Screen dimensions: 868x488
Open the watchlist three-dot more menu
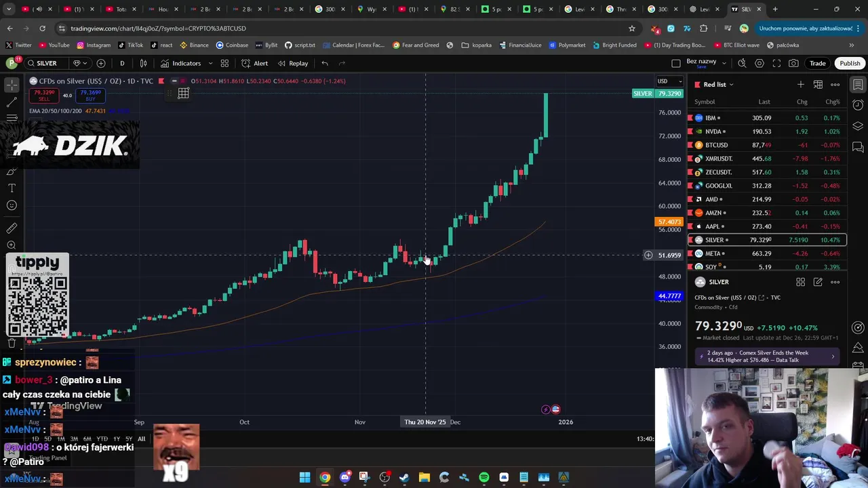[835, 84]
